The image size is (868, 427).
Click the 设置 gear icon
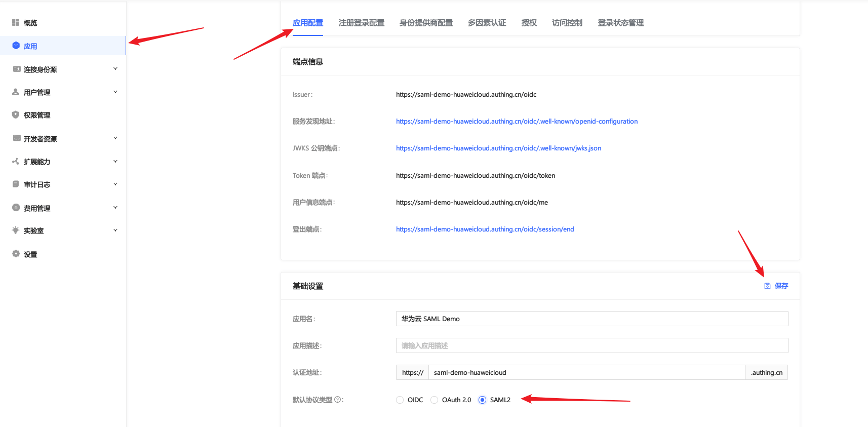(16, 254)
